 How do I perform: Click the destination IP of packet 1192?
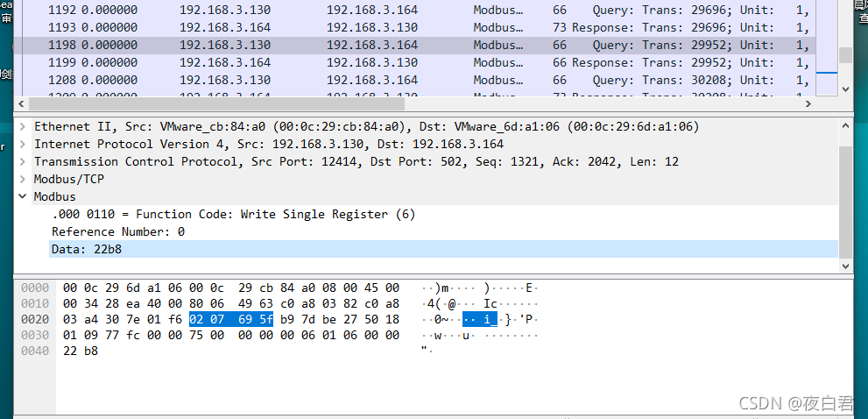point(372,10)
